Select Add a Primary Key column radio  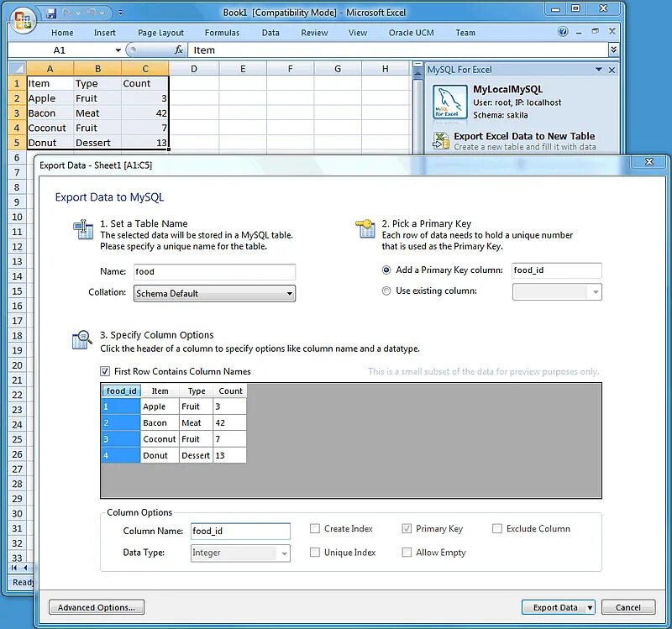coord(386,270)
